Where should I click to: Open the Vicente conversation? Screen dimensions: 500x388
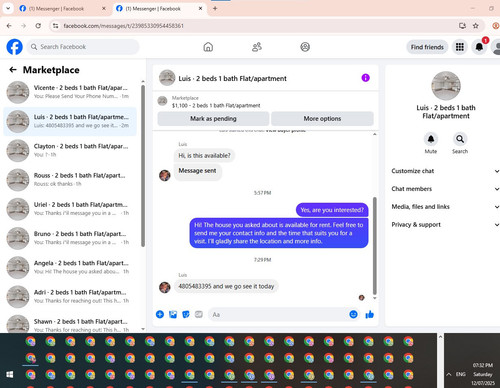70,92
